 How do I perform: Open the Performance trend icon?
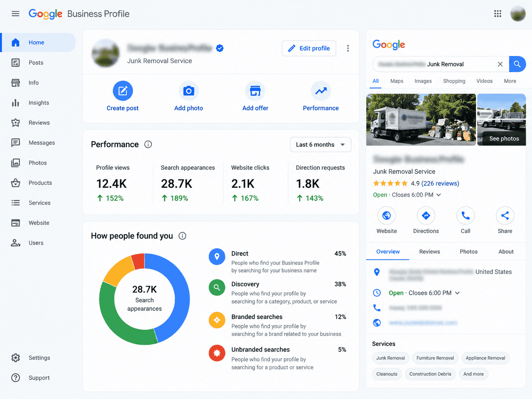click(321, 91)
